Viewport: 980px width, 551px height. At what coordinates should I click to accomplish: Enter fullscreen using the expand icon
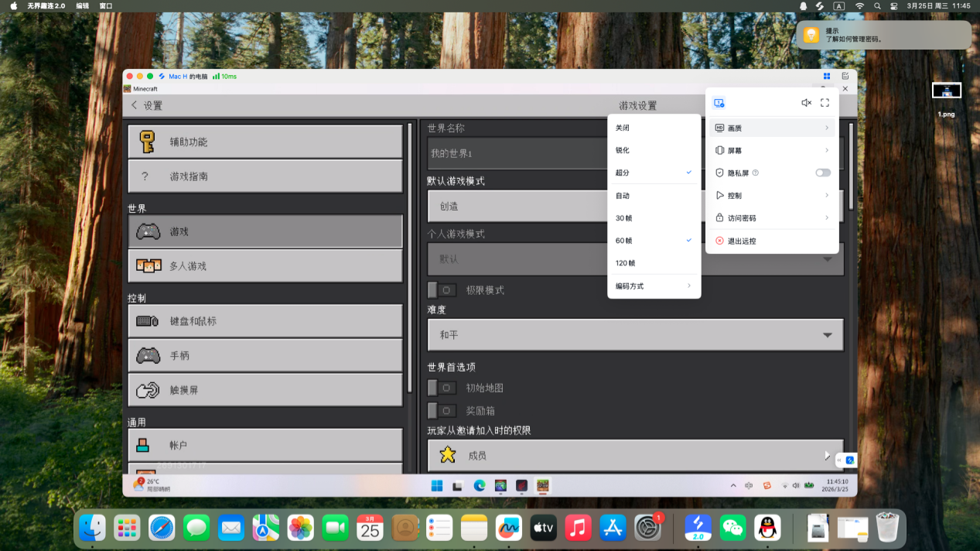[825, 101]
